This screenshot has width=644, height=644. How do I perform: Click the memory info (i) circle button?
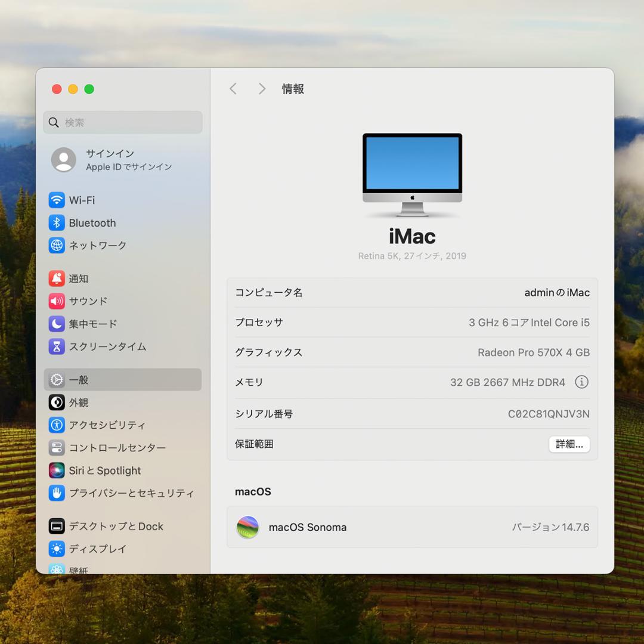tap(581, 382)
